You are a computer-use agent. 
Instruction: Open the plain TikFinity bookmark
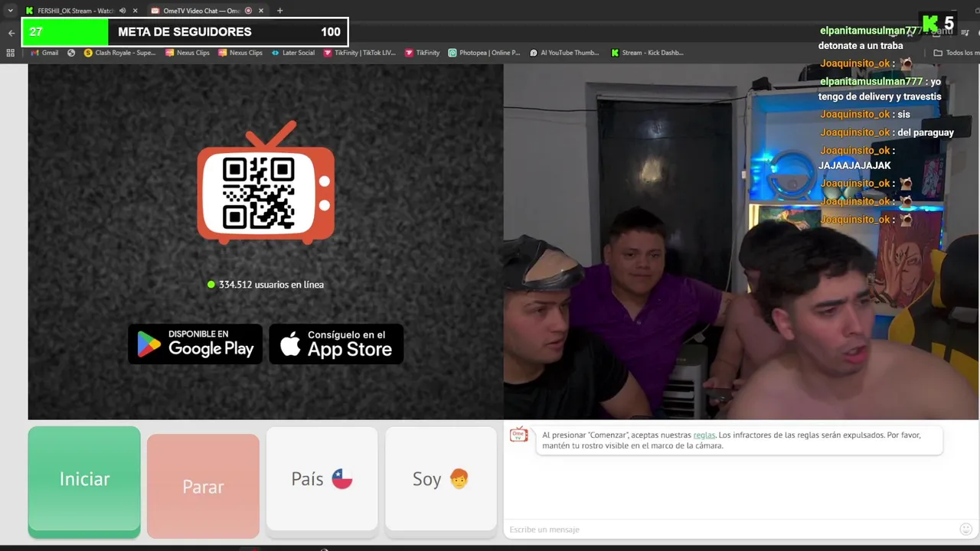[422, 53]
